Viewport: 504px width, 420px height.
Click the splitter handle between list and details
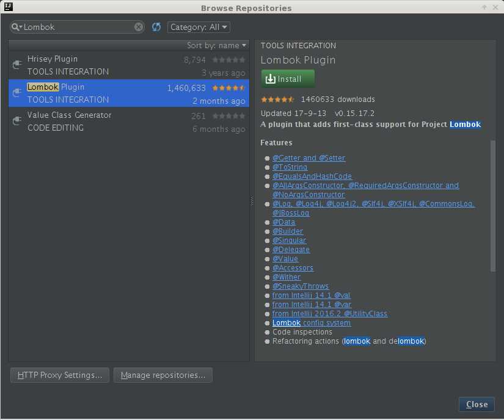(x=252, y=201)
